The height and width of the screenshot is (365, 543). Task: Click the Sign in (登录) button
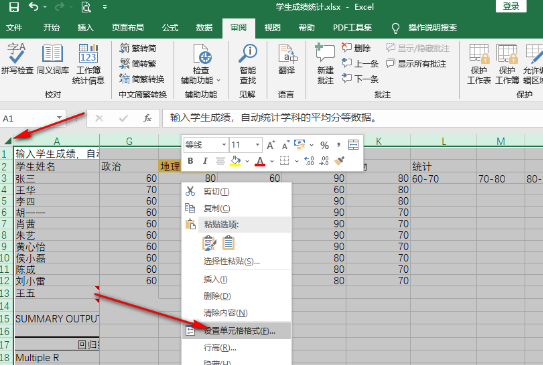pos(511,7)
